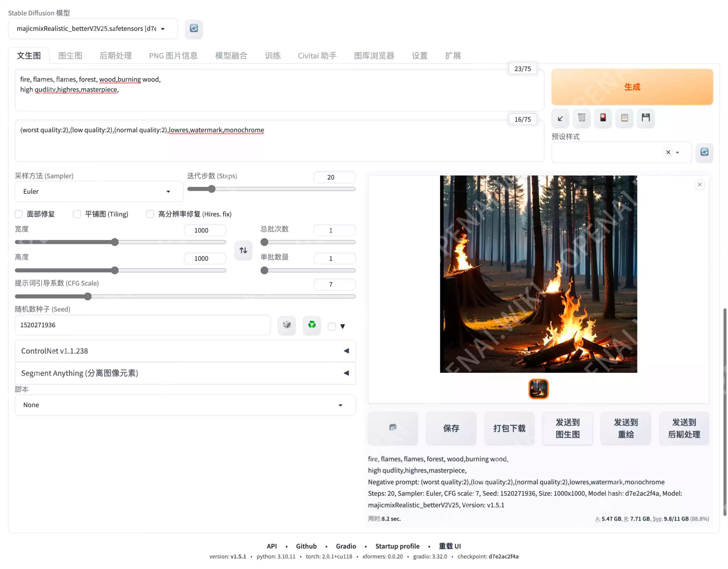Open the API footer link
The width and height of the screenshot is (728, 569).
(272, 546)
